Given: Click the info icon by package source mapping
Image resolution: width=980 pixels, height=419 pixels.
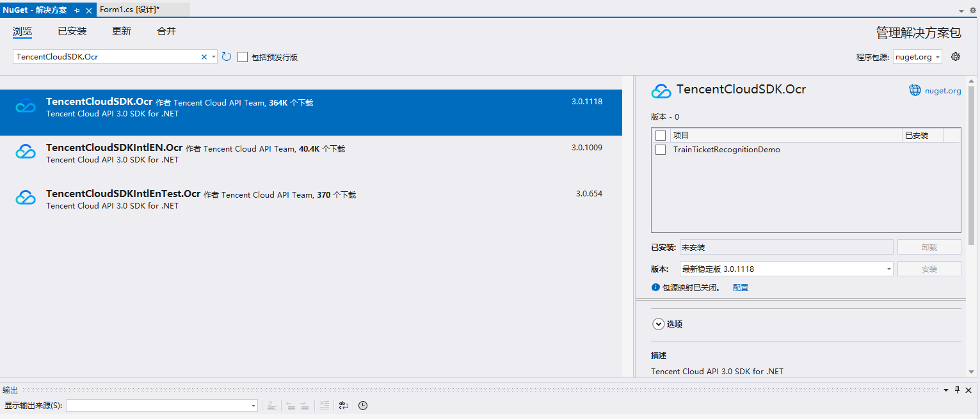Looking at the screenshot, I should [x=655, y=288].
